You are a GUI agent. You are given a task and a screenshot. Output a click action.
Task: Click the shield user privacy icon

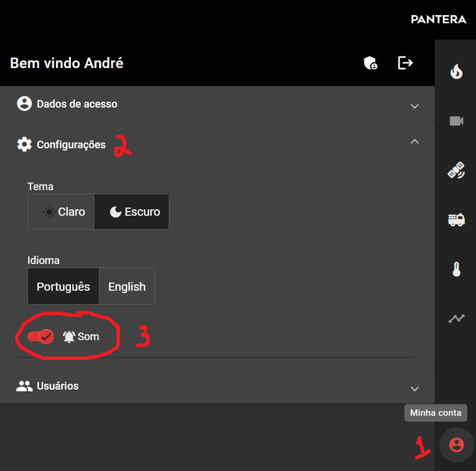tap(370, 63)
